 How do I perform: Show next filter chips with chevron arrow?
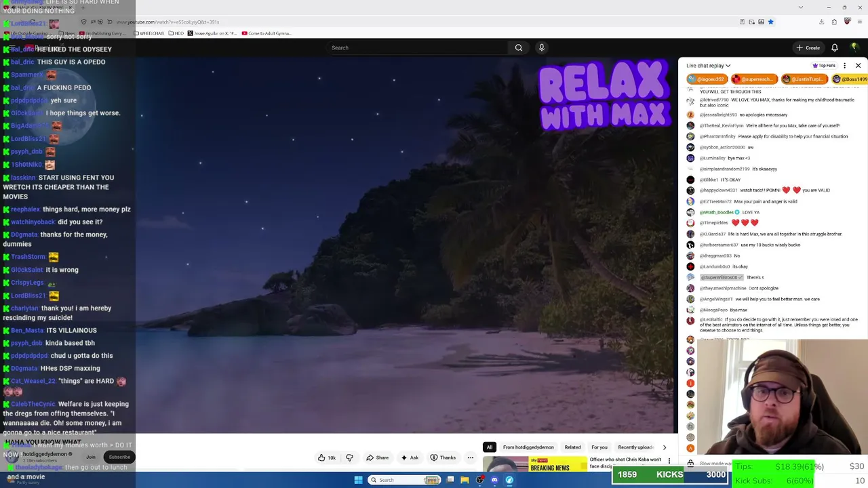point(664,447)
